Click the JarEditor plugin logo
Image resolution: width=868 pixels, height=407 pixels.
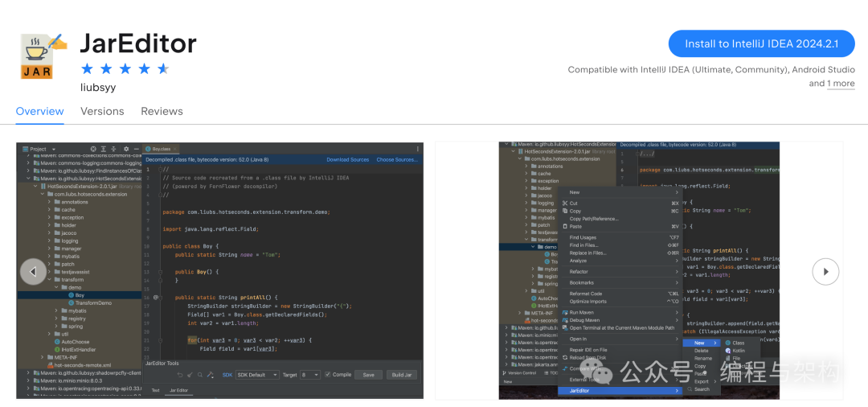point(43,56)
